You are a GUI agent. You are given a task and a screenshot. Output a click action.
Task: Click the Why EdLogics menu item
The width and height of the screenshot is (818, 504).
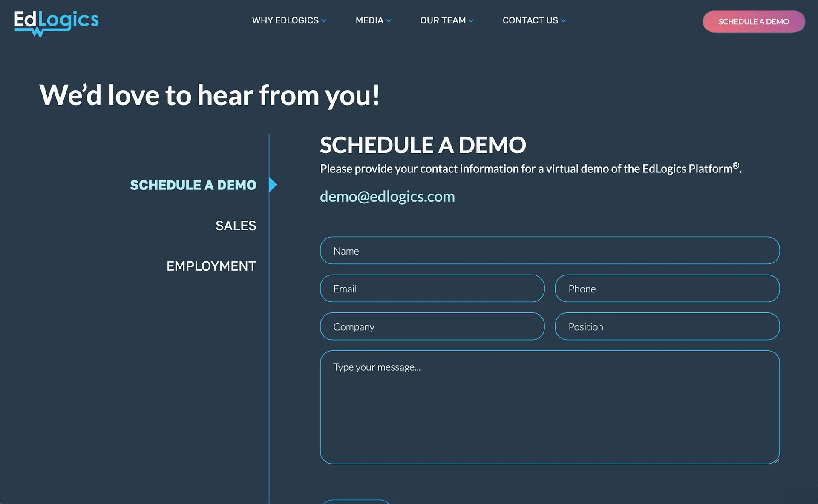(285, 20)
